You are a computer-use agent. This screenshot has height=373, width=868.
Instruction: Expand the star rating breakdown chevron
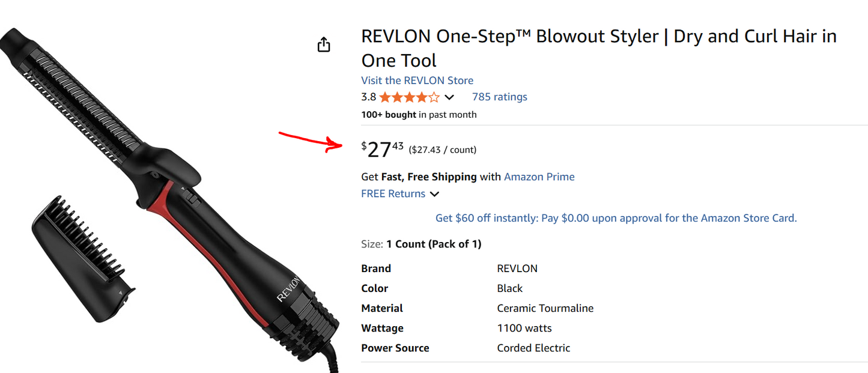(x=449, y=97)
